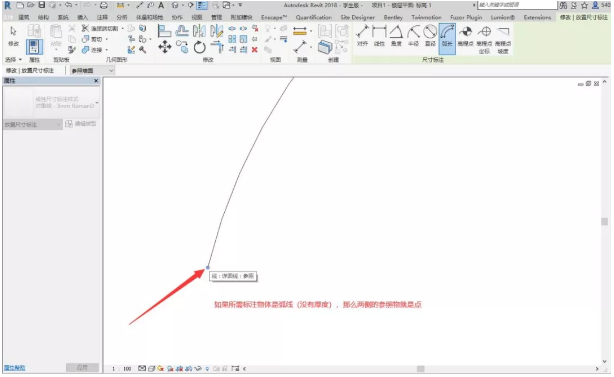Select the Linear dimension tool
The height and width of the screenshot is (377, 614).
click(379, 35)
